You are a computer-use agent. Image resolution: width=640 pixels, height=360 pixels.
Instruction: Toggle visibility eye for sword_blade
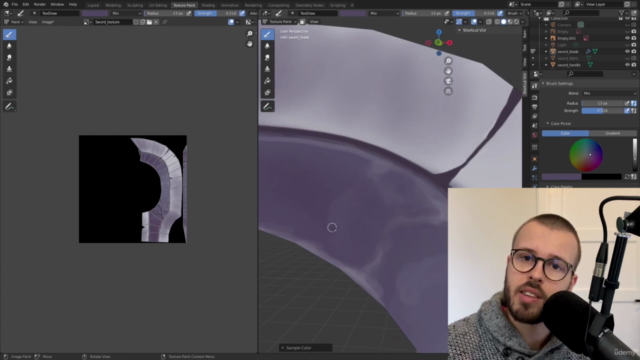tap(627, 51)
